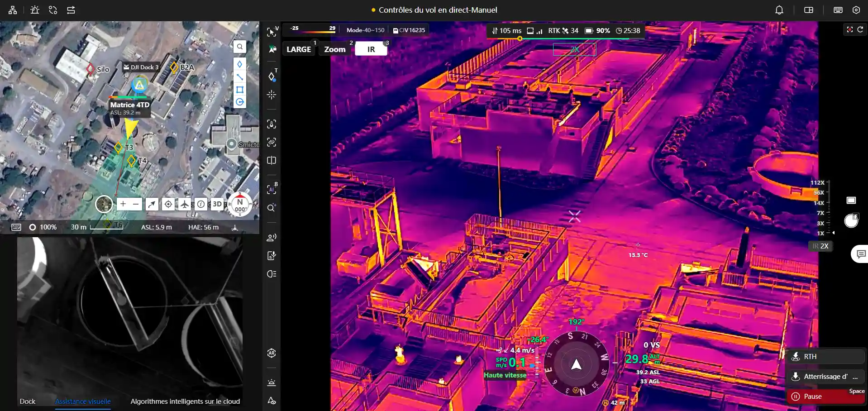This screenshot has height=411, width=868.
Task: Open the speaker broadcast tool
Action: click(272, 237)
